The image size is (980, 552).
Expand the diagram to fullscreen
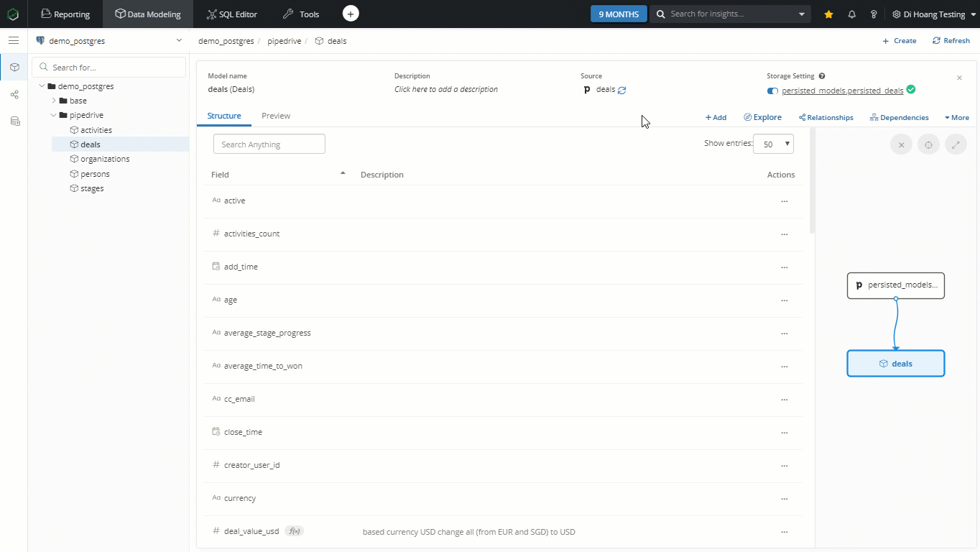click(956, 144)
